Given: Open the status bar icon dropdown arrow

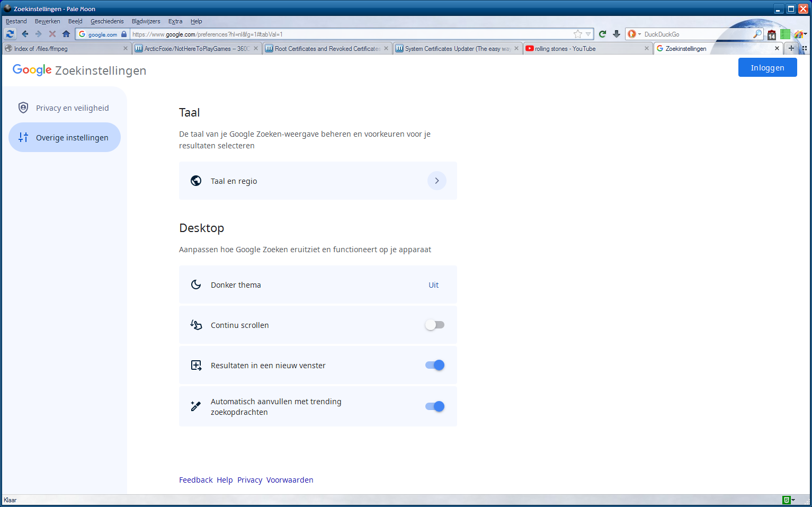Looking at the screenshot, I should point(793,500).
